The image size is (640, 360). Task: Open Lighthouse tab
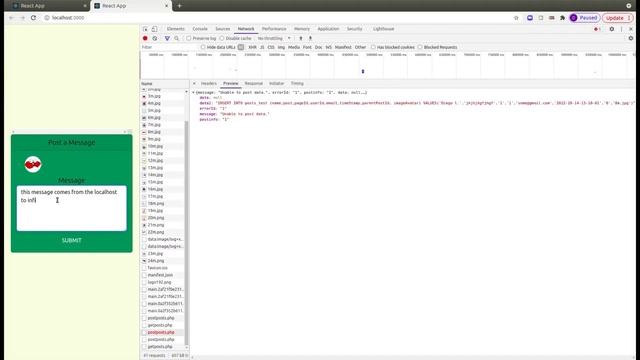[383, 29]
